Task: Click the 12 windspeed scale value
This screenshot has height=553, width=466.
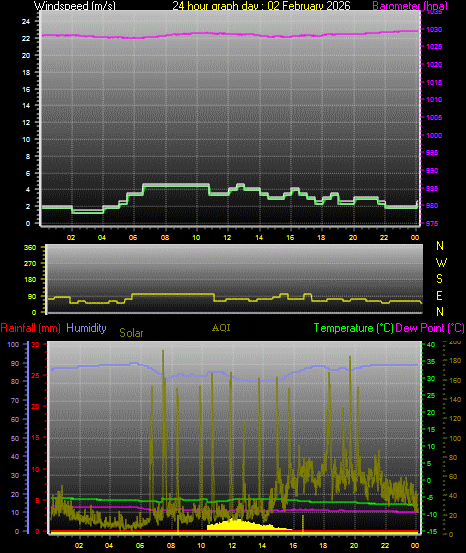Action: 26,123
